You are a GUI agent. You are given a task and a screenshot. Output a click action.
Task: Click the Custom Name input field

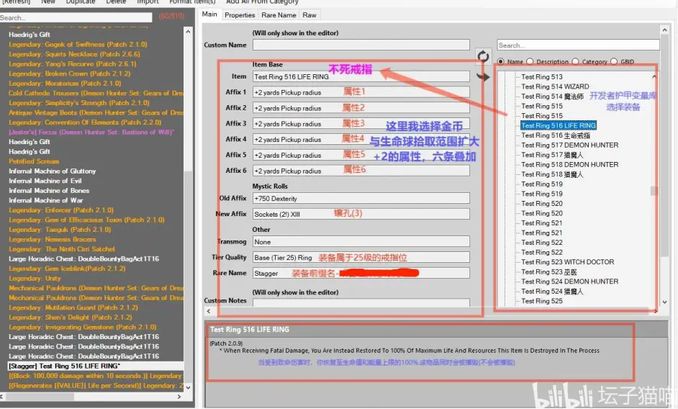coord(358,45)
